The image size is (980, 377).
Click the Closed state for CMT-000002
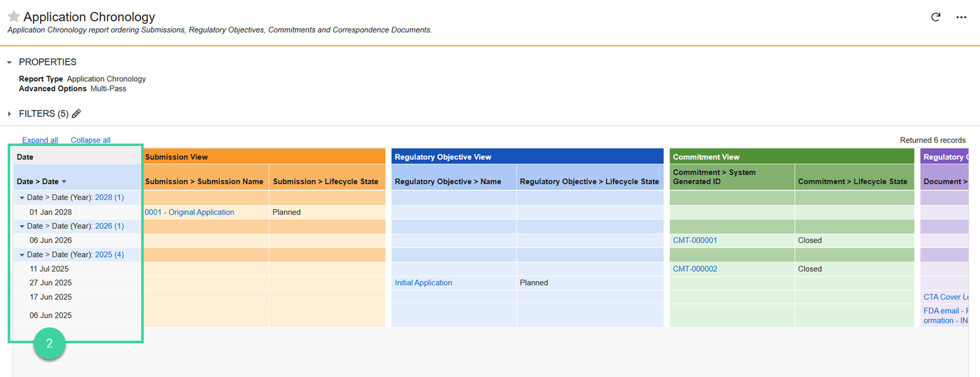pos(810,269)
